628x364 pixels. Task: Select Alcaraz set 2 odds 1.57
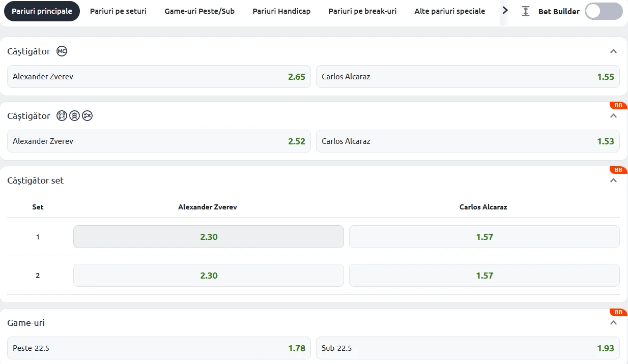coord(484,276)
